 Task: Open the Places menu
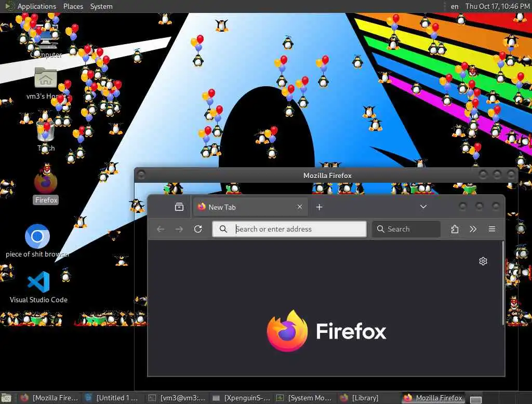(x=73, y=6)
